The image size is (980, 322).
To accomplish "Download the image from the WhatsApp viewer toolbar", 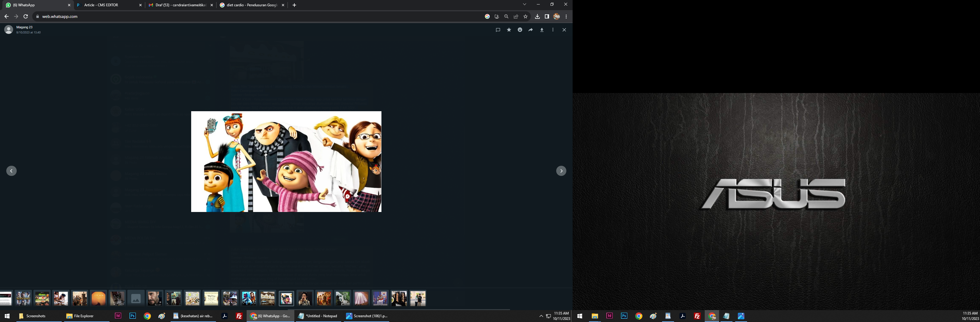I will [x=542, y=30].
